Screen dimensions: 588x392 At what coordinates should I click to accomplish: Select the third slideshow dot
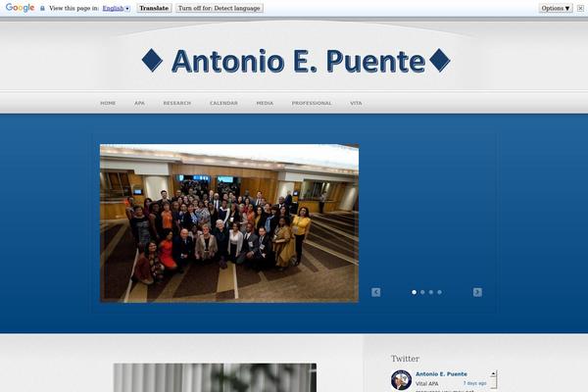coord(431,292)
